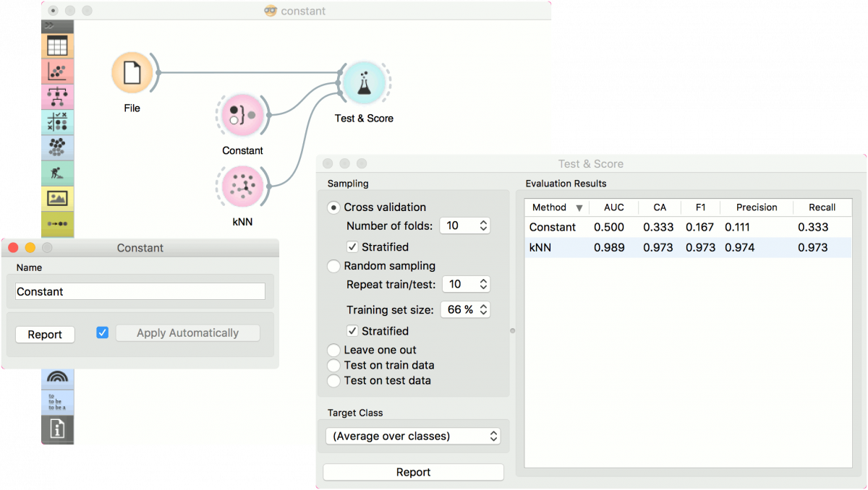Viewport: 868px width, 490px height.
Task: Select the File widget node
Action: 132,73
